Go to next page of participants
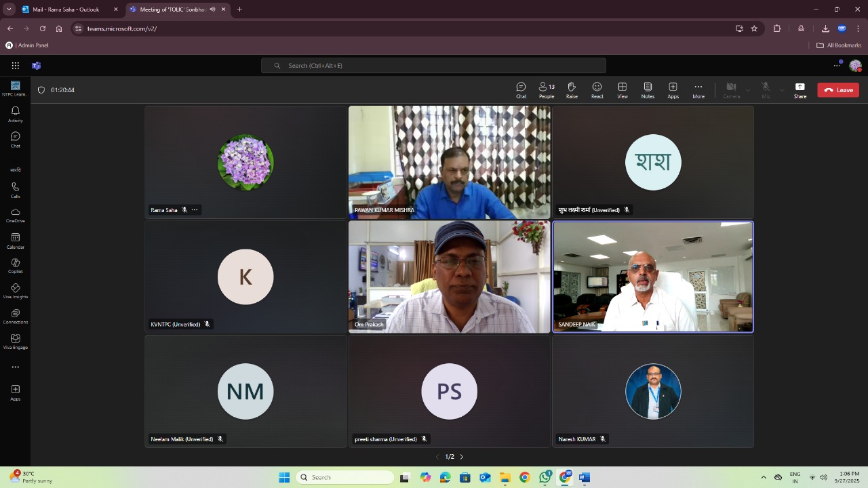Screen dimensions: 868x488 click(x=462, y=457)
